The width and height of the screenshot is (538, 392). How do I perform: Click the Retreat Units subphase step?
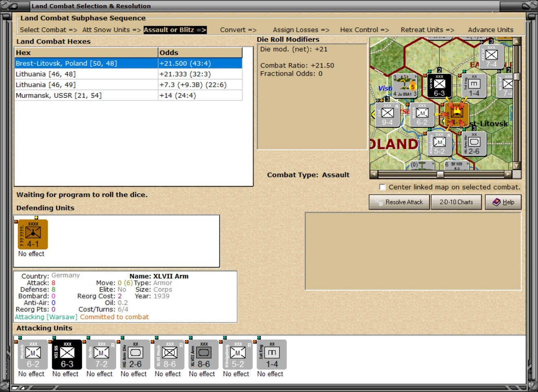428,30
